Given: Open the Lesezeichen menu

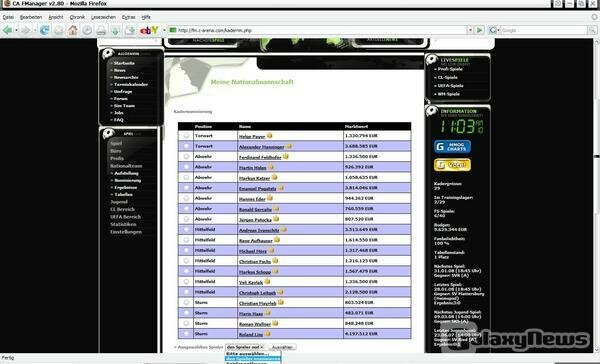Looking at the screenshot, I should (x=103, y=17).
